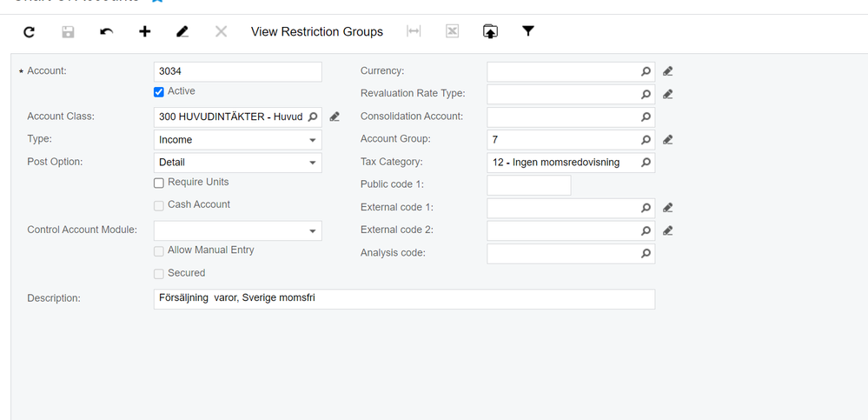Open Currency lookup magnifier
Image resolution: width=868 pixels, height=420 pixels.
click(x=646, y=71)
